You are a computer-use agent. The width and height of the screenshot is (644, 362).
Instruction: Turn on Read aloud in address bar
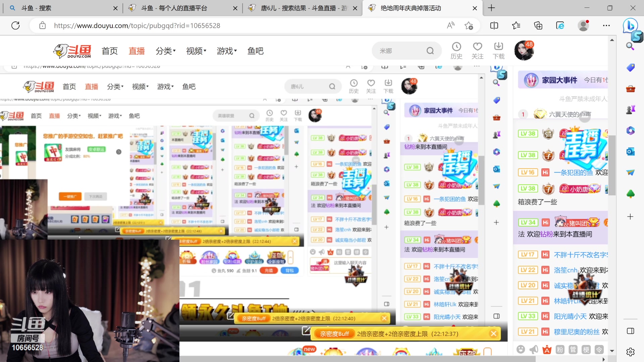(x=451, y=25)
